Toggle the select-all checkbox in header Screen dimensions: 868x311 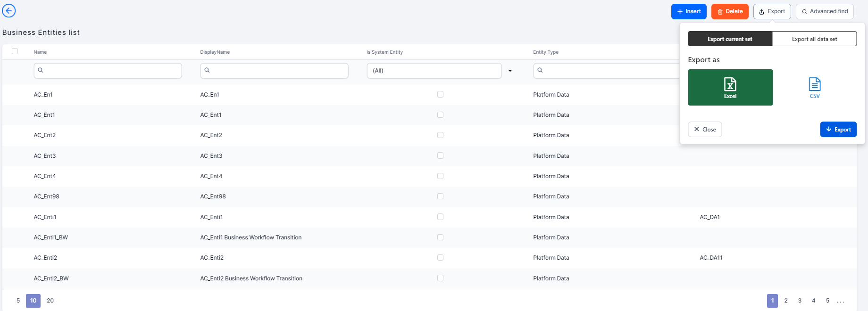pos(15,51)
